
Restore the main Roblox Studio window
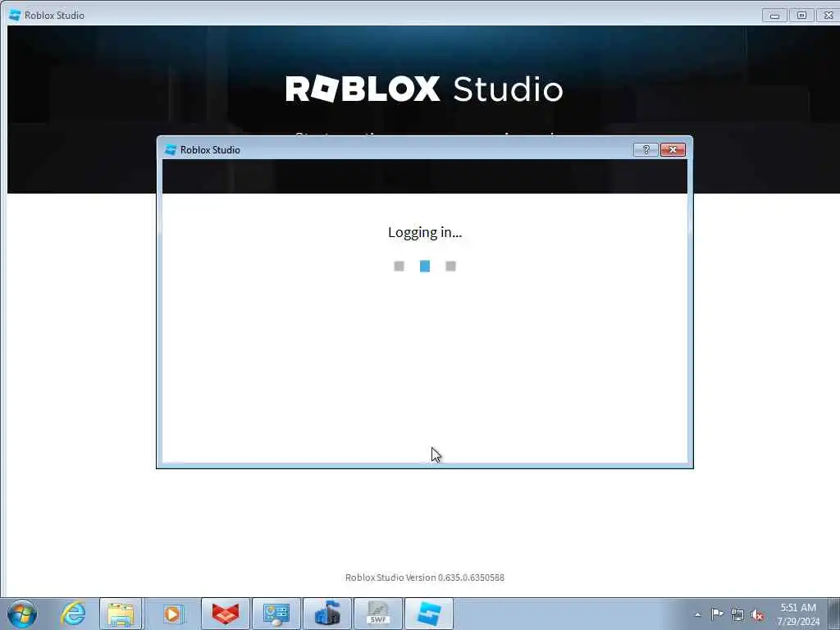[801, 16]
